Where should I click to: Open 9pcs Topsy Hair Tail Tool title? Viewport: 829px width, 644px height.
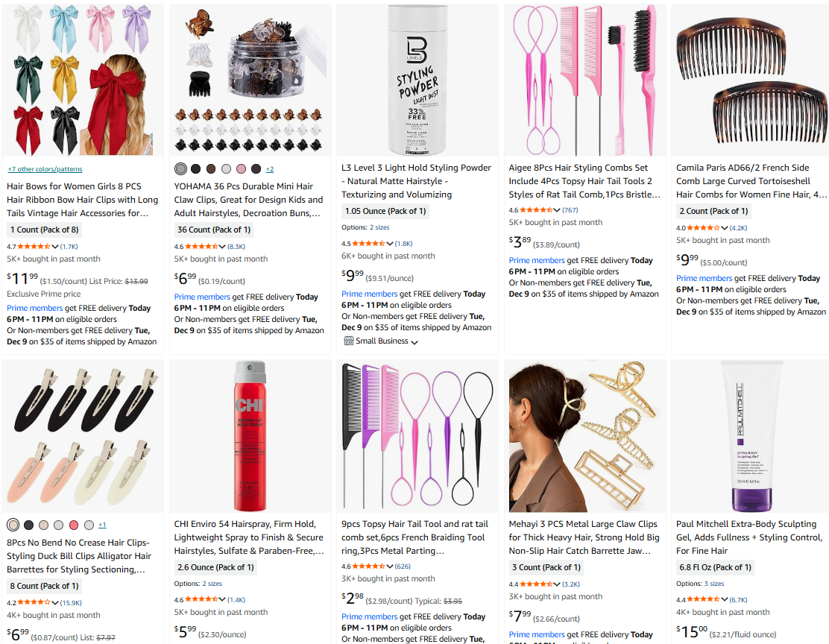[x=415, y=537]
